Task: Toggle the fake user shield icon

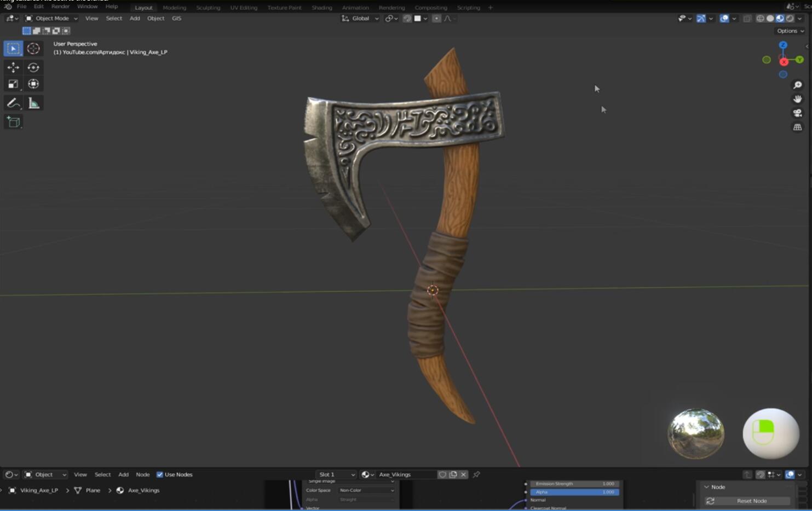Action: [442, 474]
